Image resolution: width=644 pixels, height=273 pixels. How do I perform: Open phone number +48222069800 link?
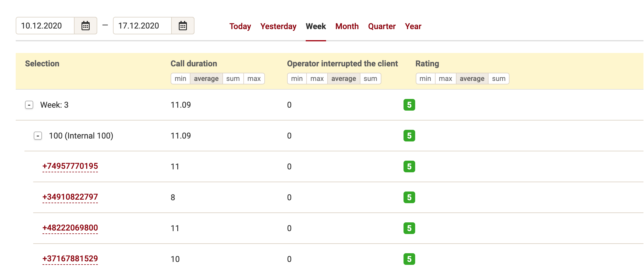[70, 228]
